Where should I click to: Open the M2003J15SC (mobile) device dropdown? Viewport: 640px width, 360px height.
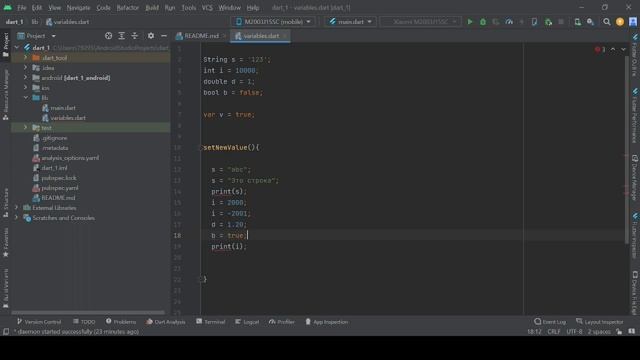[273, 22]
